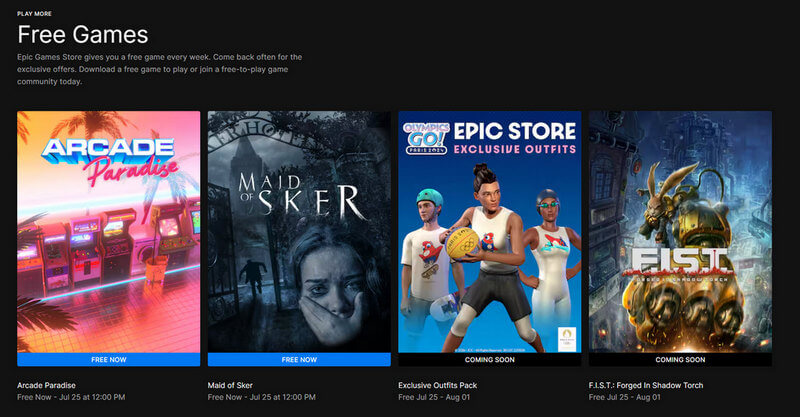This screenshot has height=417, width=800.
Task: Click the PLAY MORE label
Action: tap(34, 14)
